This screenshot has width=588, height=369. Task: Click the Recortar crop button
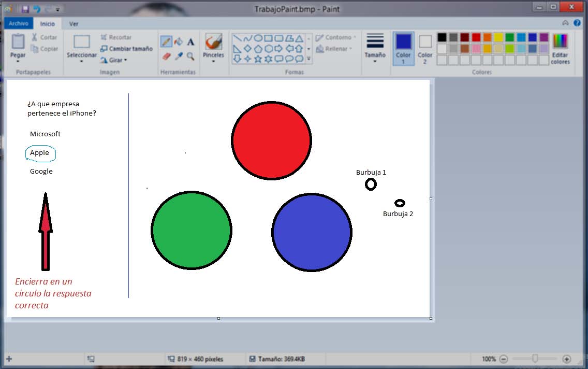(x=116, y=37)
